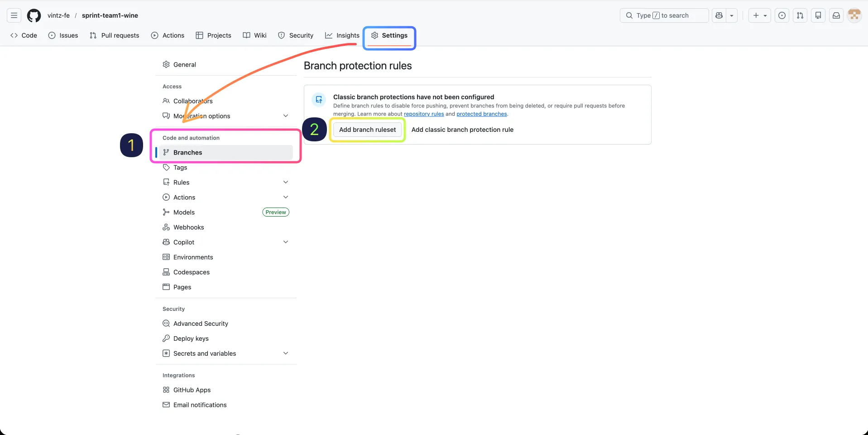
Task: Click the Advanced Security shield-scan icon
Action: pyautogui.click(x=166, y=324)
